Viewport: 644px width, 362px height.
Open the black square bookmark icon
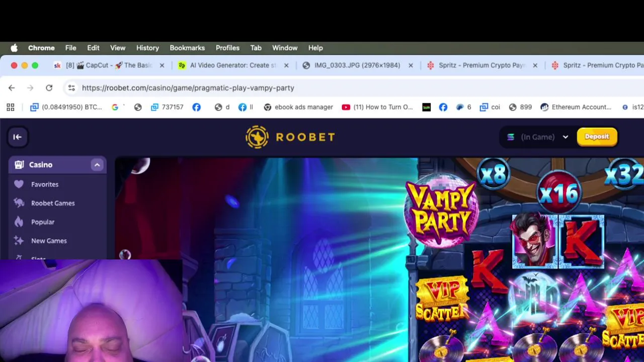(427, 107)
